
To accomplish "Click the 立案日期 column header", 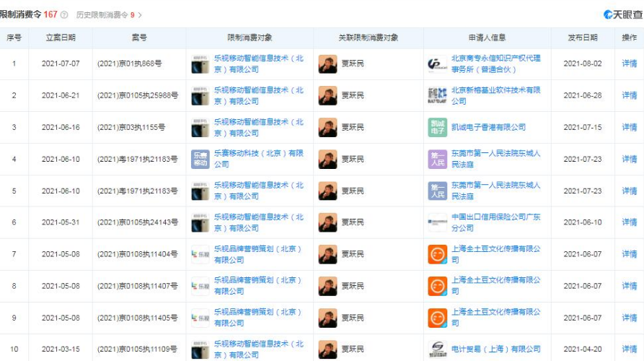I will (61, 38).
